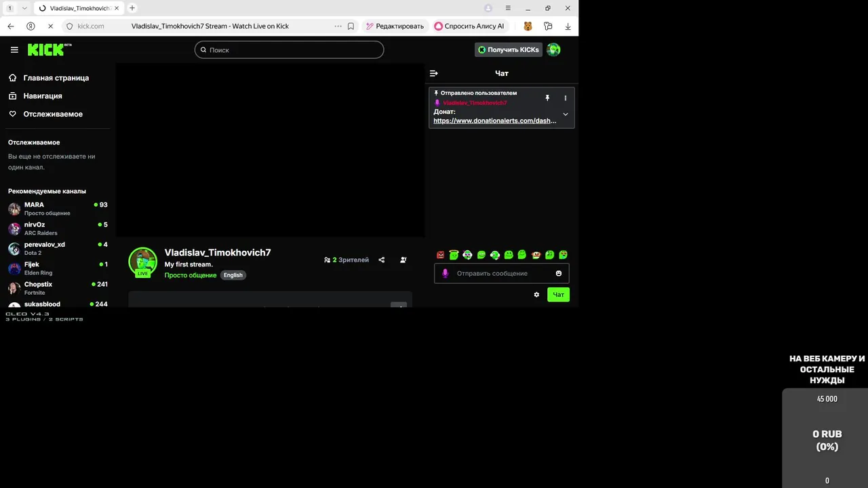The image size is (868, 488).
Task: Click the user icon next to share
Action: (403, 260)
